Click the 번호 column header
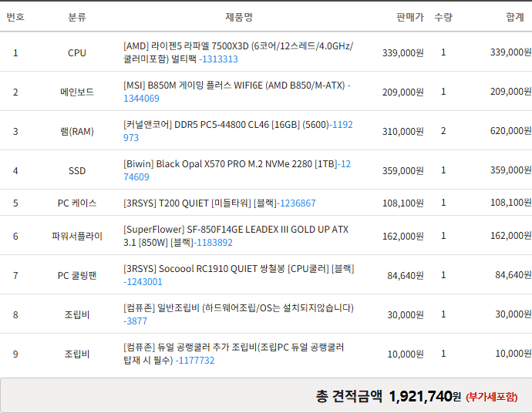Screen dimensions: 532x413 click(15, 17)
